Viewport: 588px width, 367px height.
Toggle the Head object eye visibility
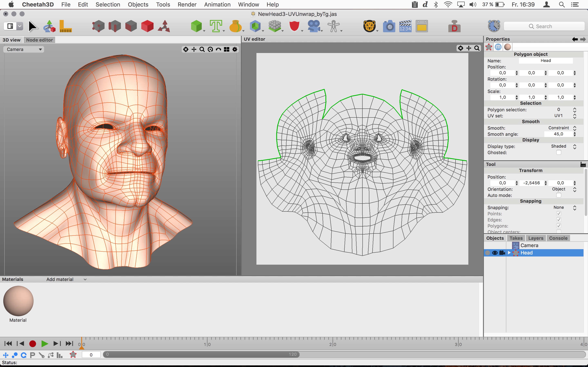coord(494,253)
